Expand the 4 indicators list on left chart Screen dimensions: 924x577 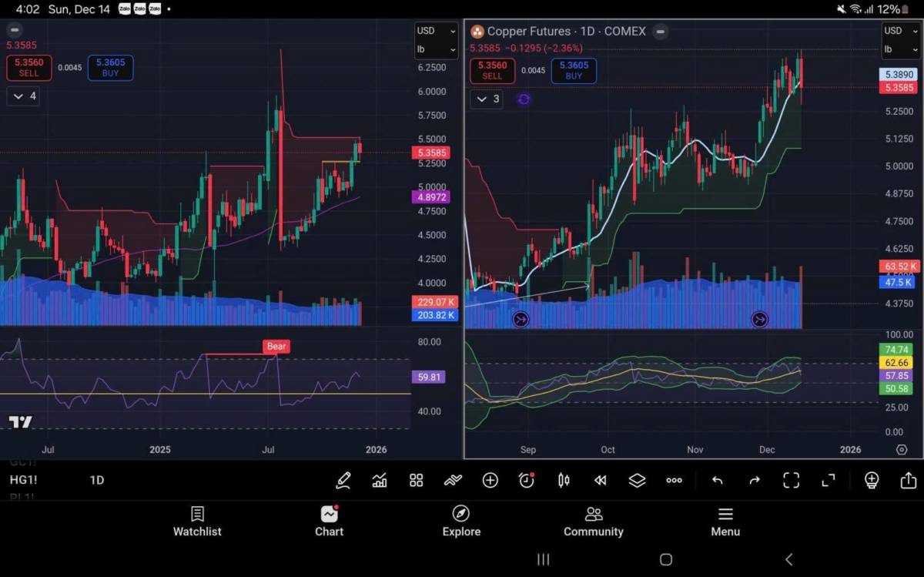(x=23, y=96)
